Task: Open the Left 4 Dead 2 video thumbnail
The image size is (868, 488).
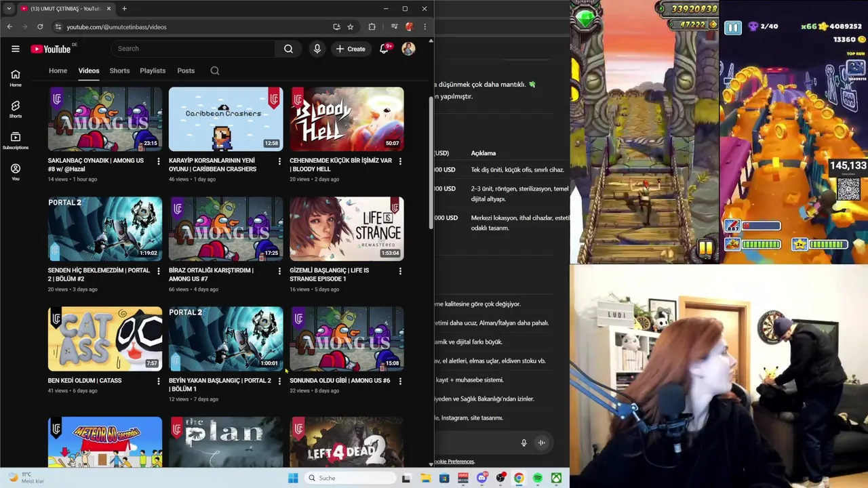Action: (347, 442)
